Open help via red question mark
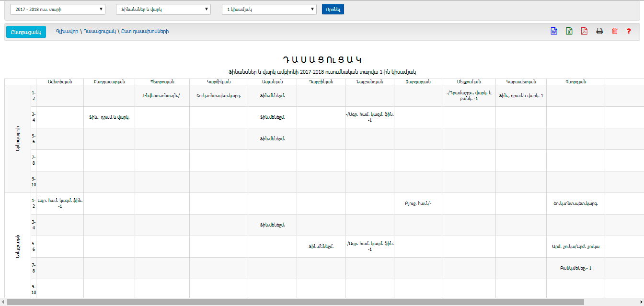644x306 pixels. click(x=629, y=31)
